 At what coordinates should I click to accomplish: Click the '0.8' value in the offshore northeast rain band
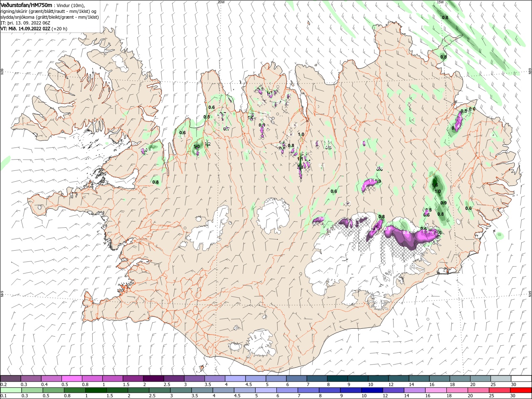[x=445, y=17]
